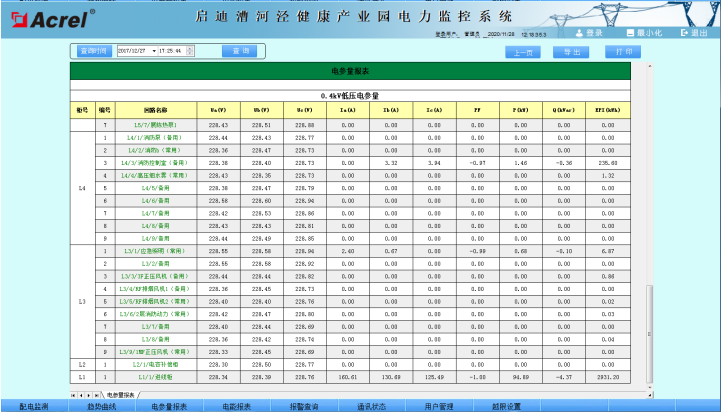Click the 最小化 minimize icon
723x414 pixels.
[x=630, y=33]
